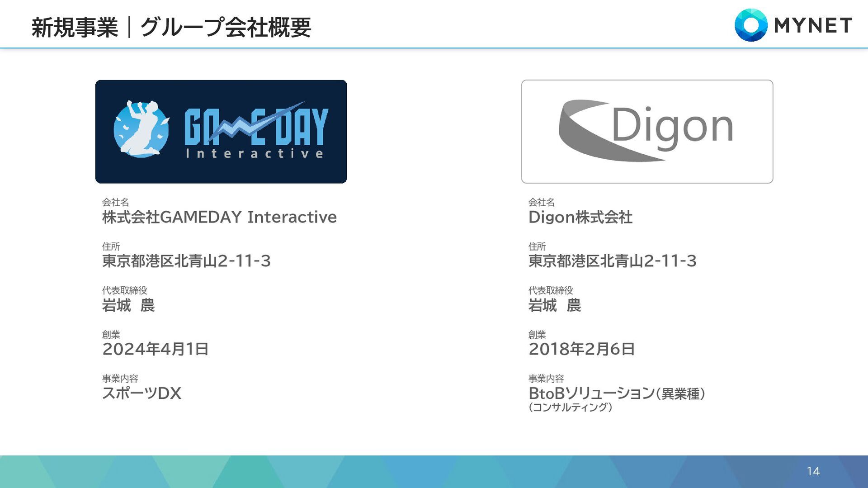Screen dimensions: 868x488
Task: Click the MYNET wordmark text
Action: tap(813, 25)
